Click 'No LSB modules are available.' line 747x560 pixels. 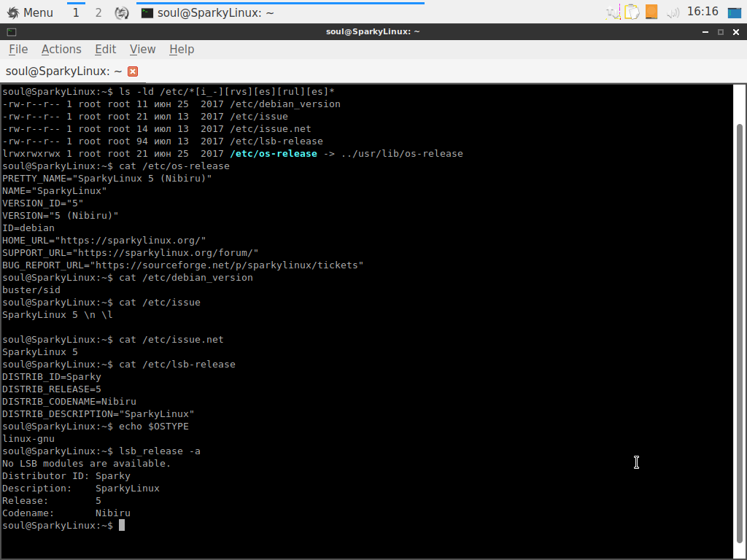86,463
